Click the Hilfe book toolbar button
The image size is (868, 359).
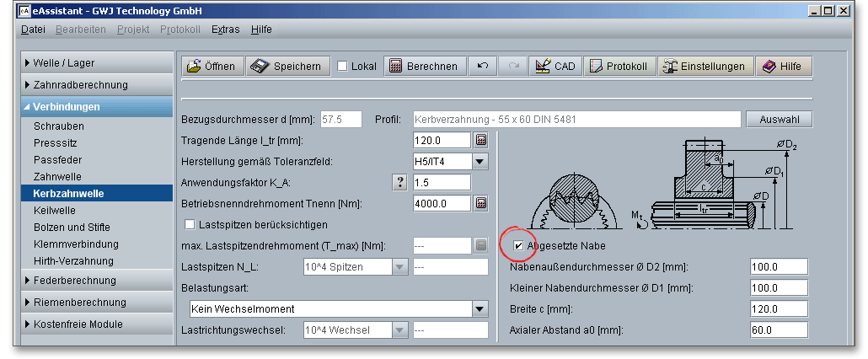pyautogui.click(x=784, y=67)
